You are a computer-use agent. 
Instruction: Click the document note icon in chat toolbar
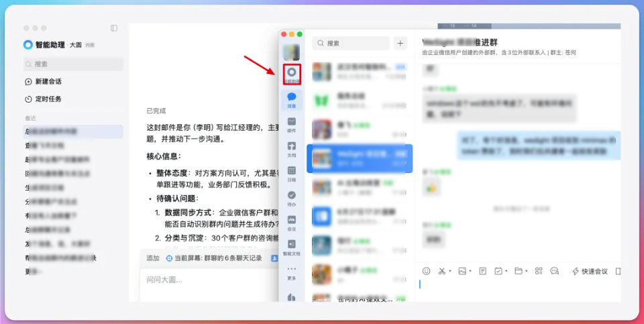point(483,271)
